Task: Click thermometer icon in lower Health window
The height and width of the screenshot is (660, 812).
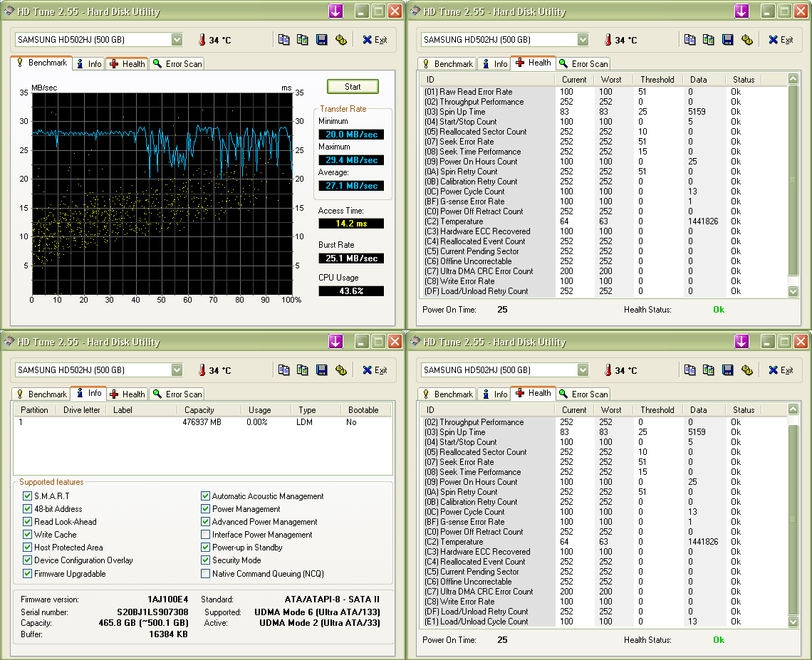Action: point(608,370)
